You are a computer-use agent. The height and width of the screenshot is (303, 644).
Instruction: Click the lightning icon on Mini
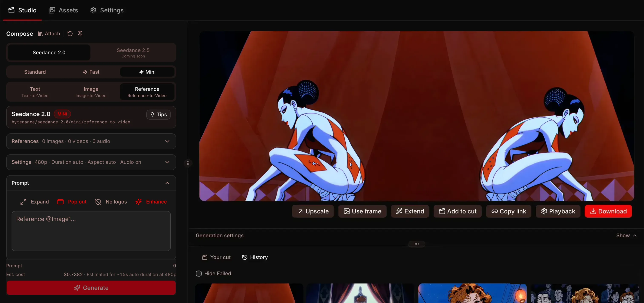(141, 72)
